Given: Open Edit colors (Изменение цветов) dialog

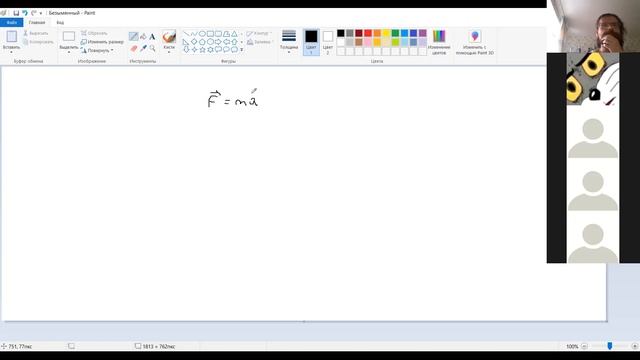Looking at the screenshot, I should tap(439, 42).
